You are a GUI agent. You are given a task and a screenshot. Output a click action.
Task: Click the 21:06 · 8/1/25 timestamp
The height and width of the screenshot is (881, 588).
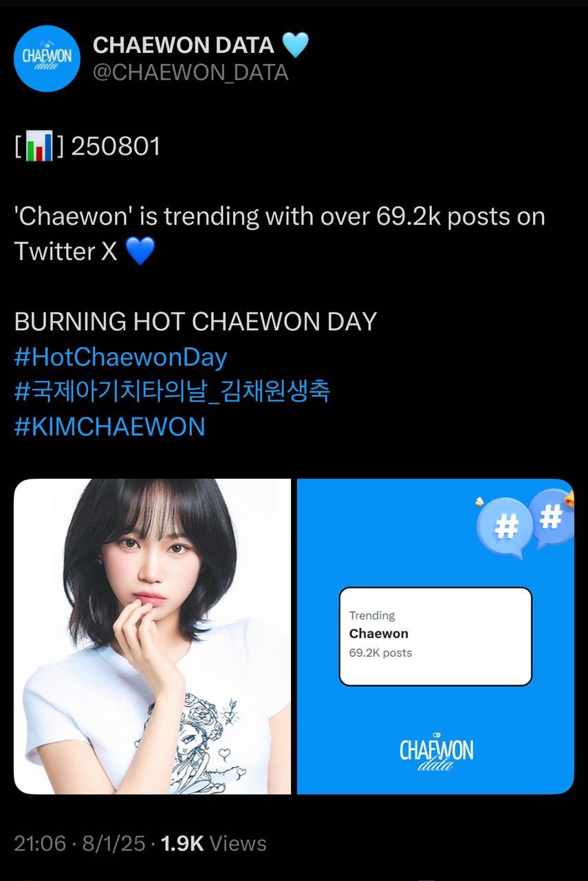point(80,844)
